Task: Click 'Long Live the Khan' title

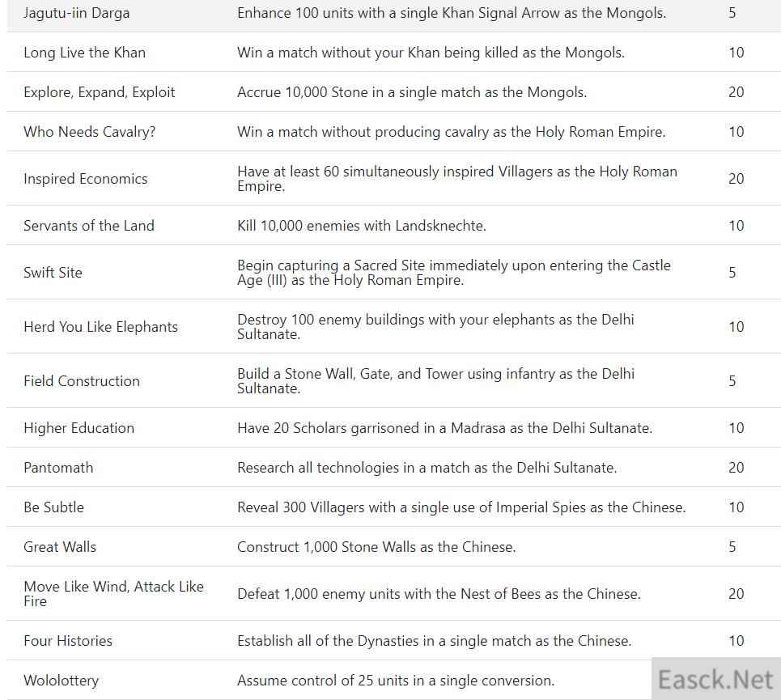Action: click(85, 53)
